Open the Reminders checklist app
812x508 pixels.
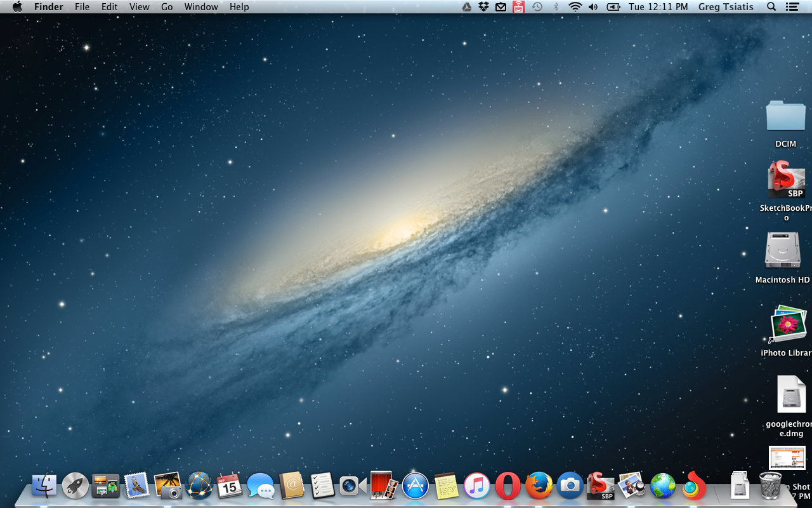coord(322,486)
